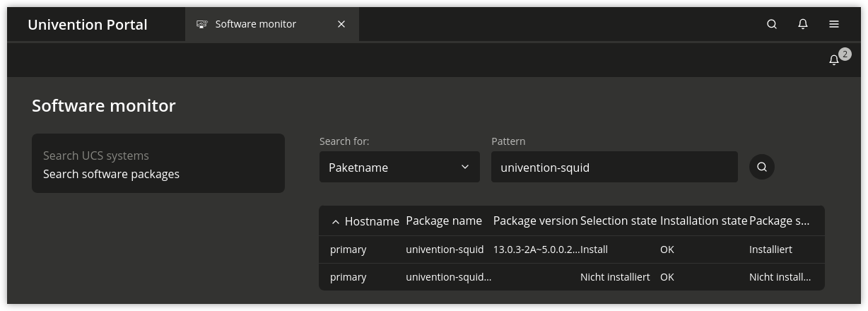The height and width of the screenshot is (311, 868).
Task: Click the notification bell with badge 2
Action: point(834,60)
